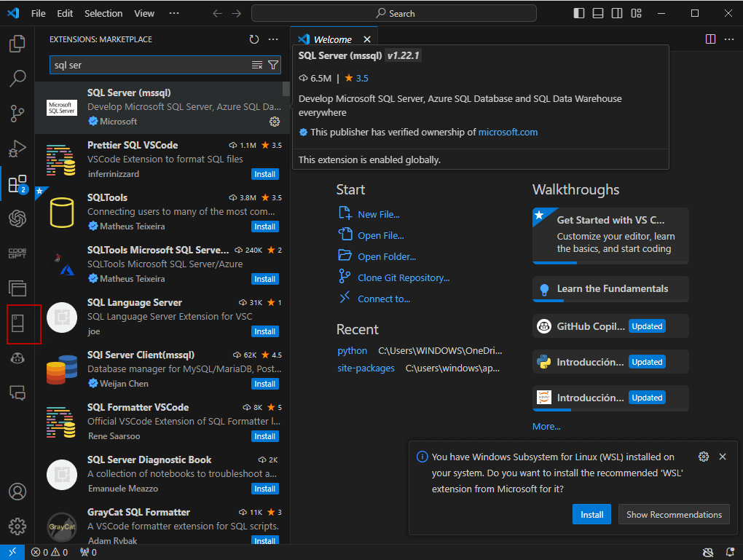Toggle the secondary side bar layout button
The width and height of the screenshot is (743, 560).
point(617,13)
